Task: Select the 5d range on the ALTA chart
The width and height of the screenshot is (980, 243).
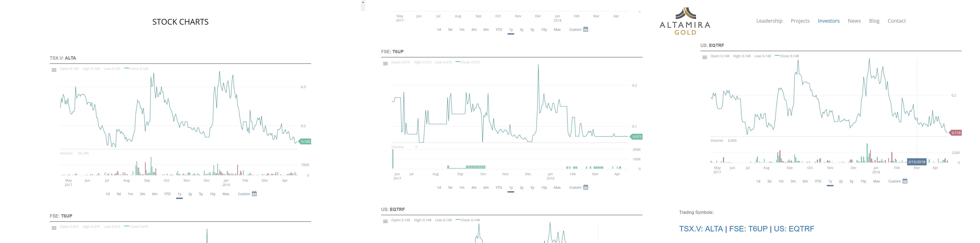Action: point(118,194)
